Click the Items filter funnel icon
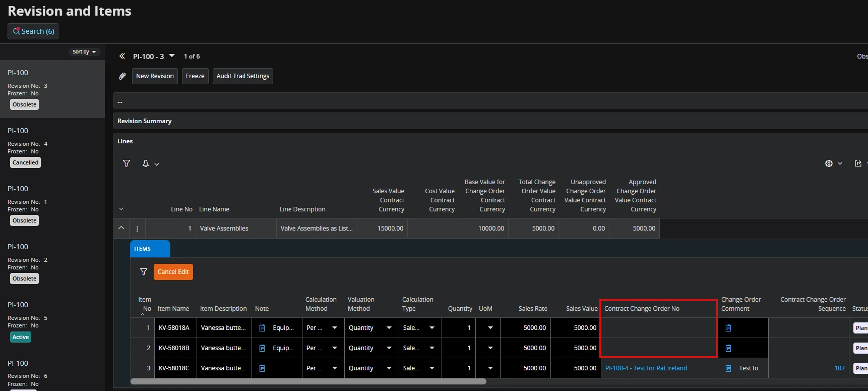The image size is (868, 391). [x=144, y=272]
